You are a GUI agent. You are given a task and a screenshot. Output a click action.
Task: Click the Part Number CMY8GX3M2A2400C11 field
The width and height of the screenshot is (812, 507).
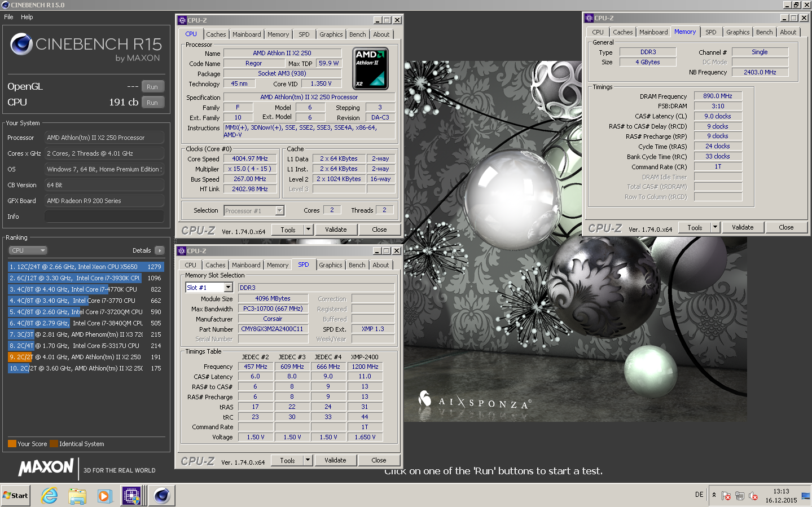tap(273, 329)
